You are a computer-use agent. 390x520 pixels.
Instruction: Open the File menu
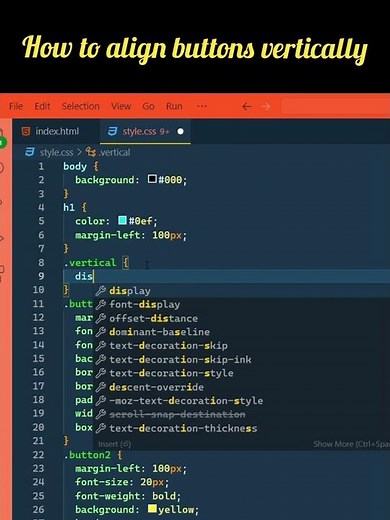16,106
